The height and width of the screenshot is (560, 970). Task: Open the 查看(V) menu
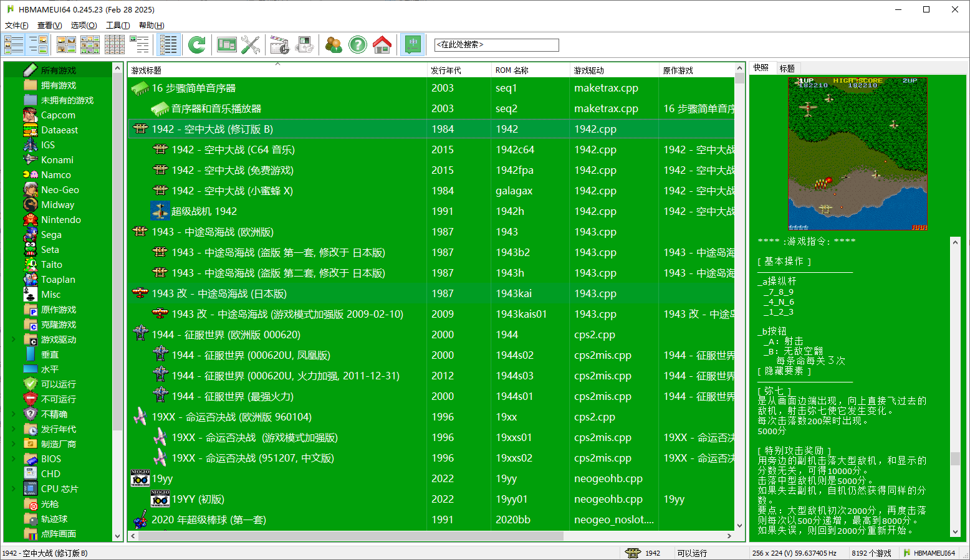(x=50, y=26)
